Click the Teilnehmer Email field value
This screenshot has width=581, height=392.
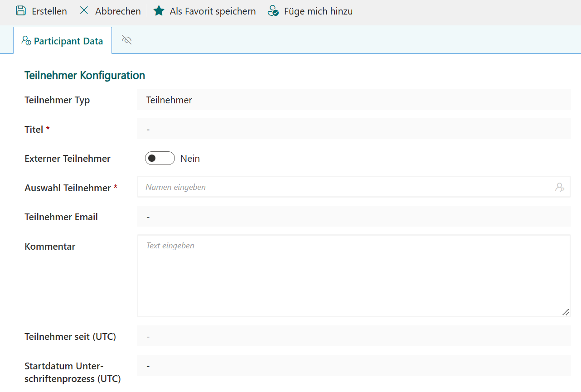click(x=353, y=217)
